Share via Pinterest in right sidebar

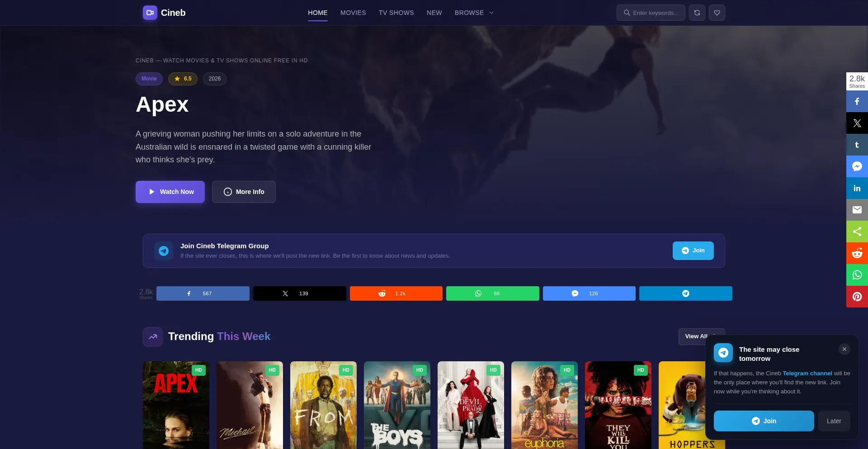pos(857,297)
